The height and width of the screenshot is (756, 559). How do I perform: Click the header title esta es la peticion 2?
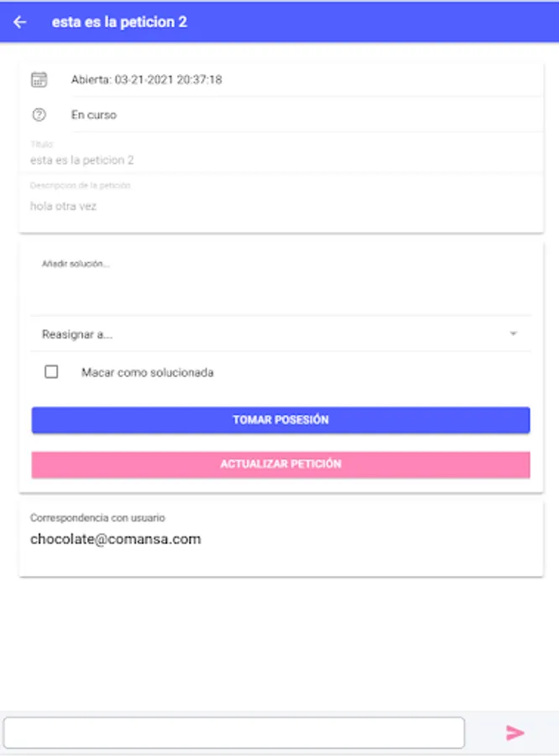pos(119,22)
